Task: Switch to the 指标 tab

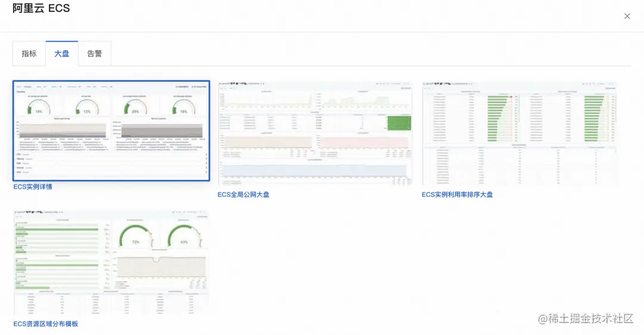Action: tap(29, 54)
